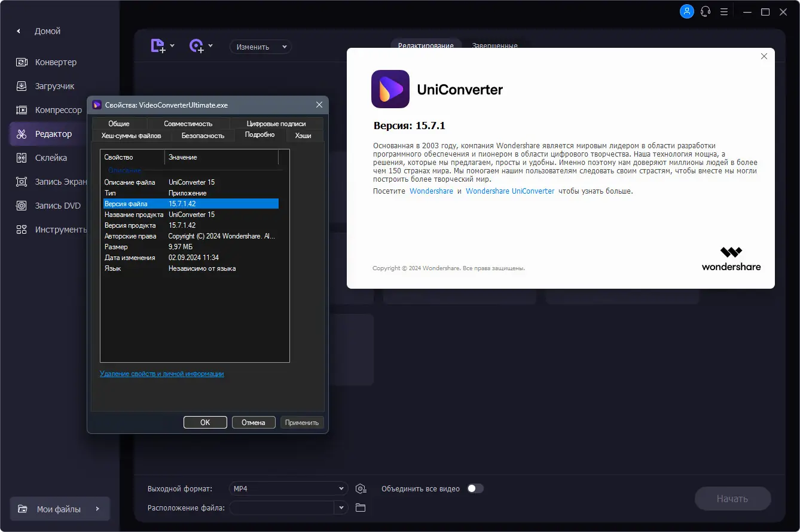The image size is (800, 532).
Task: Open the Wondershare link
Action: point(431,191)
